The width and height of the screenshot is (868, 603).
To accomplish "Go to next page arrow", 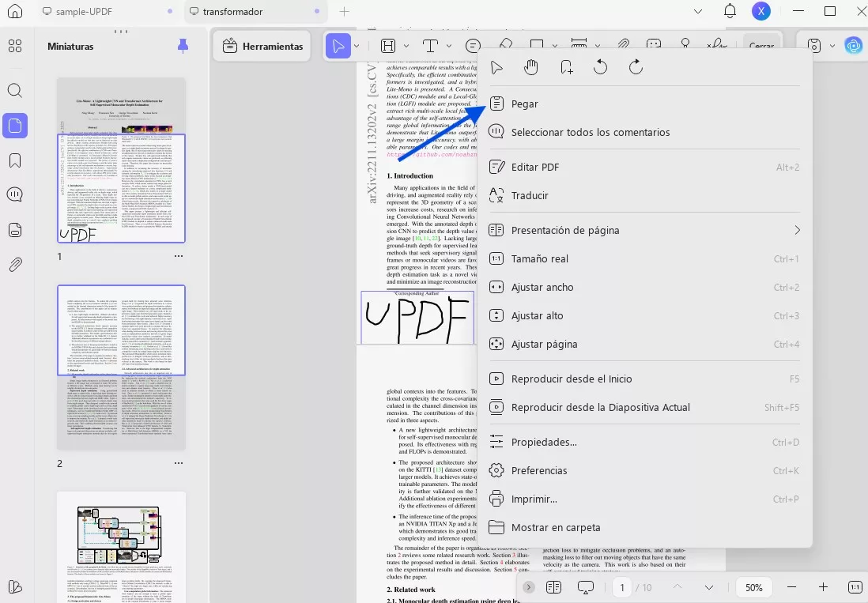I will [708, 587].
